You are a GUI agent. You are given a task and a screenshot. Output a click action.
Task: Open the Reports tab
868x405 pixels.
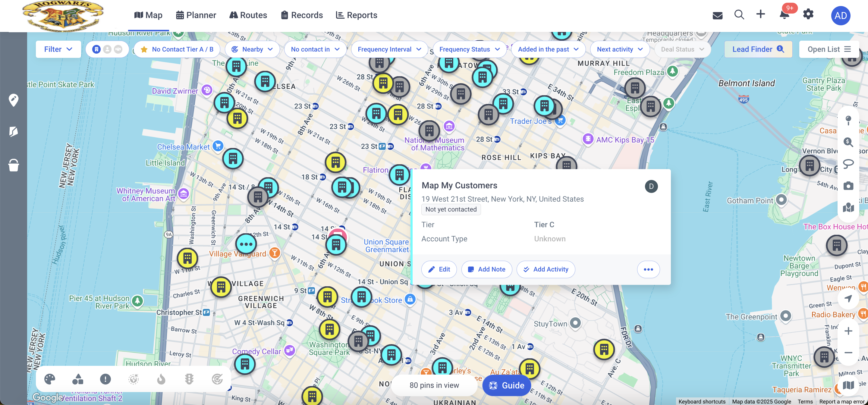point(357,15)
